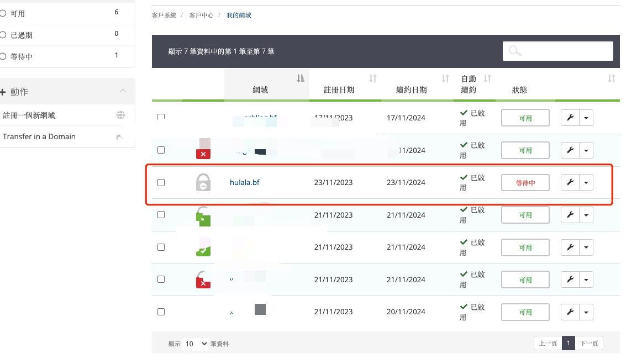
Task: Click the search magnifier icon in table header
Action: coord(515,51)
